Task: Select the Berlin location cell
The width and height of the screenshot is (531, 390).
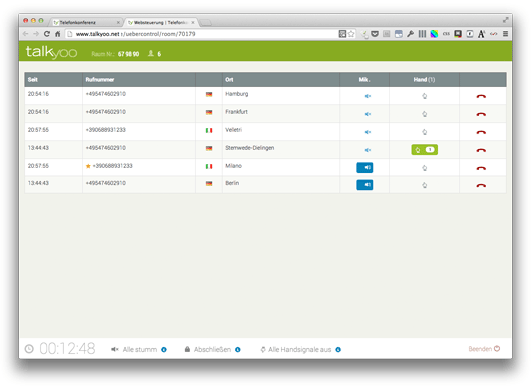Action: point(281,185)
